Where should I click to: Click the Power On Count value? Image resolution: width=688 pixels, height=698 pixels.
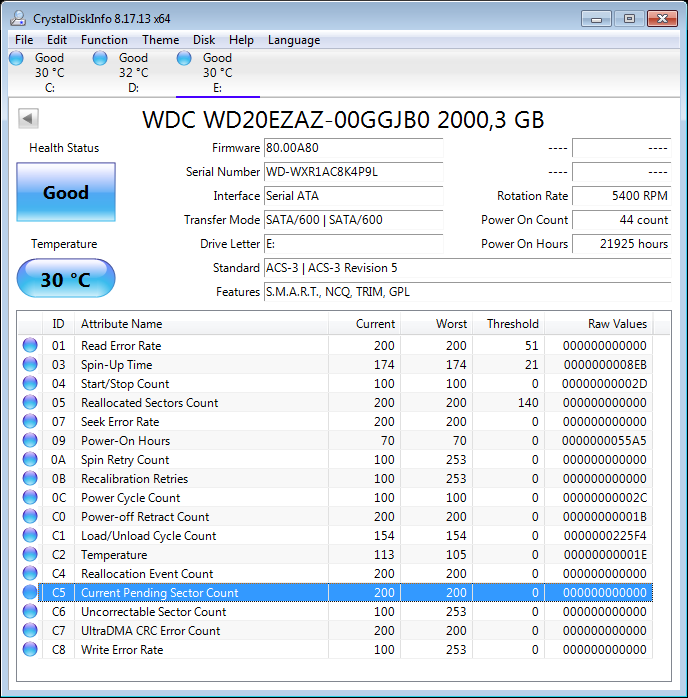(621, 220)
